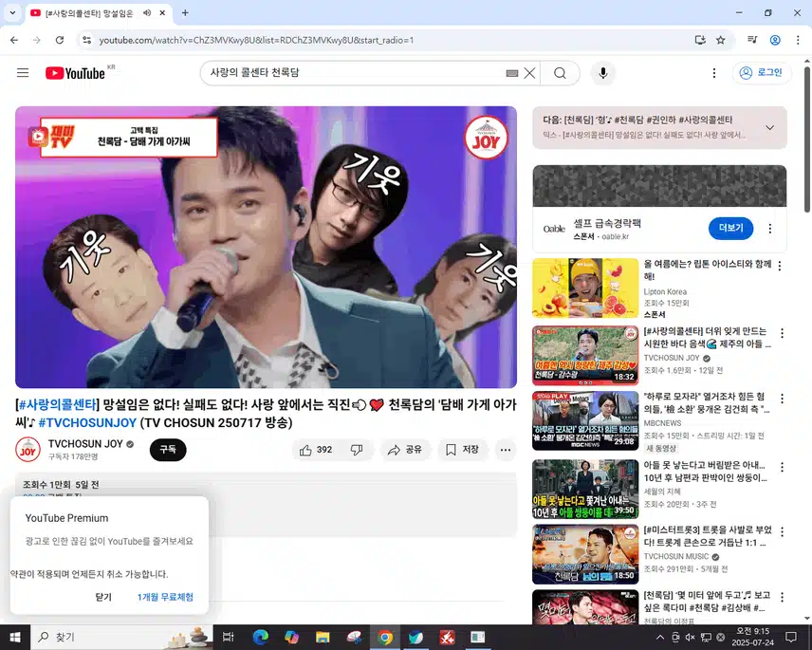
Task: View site information icon in address bar
Action: coord(87,40)
